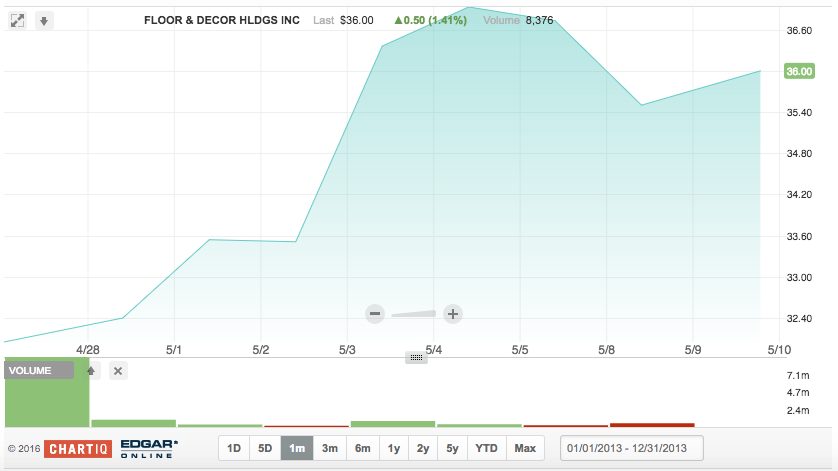Viewport: 838px width, 471px height.
Task: Click the 36.60 price axis label
Action: (799, 30)
